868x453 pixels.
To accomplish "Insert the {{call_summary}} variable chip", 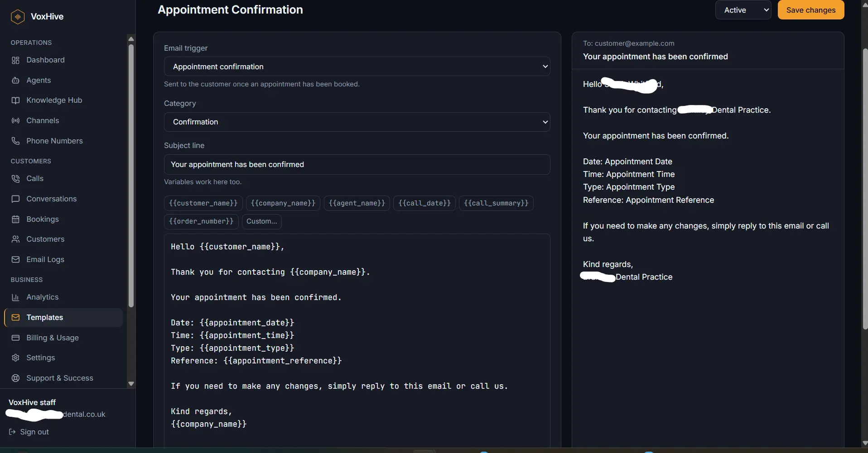I will [x=496, y=203].
